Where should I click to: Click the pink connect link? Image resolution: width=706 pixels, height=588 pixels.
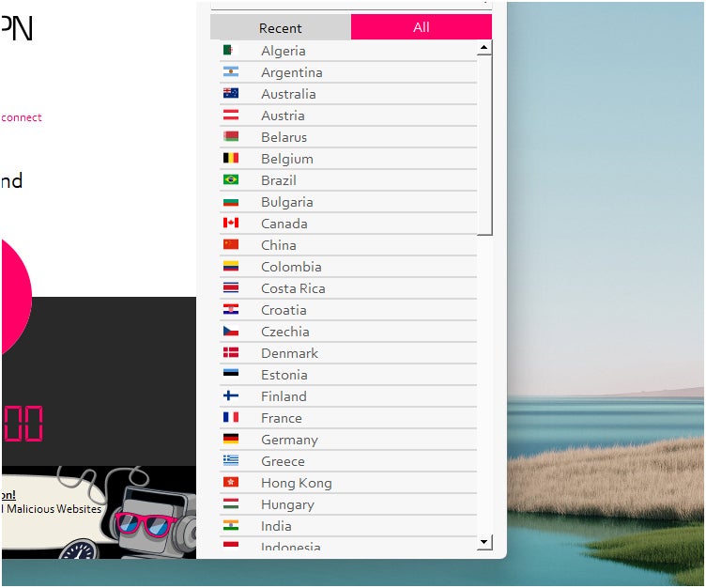[x=22, y=117]
